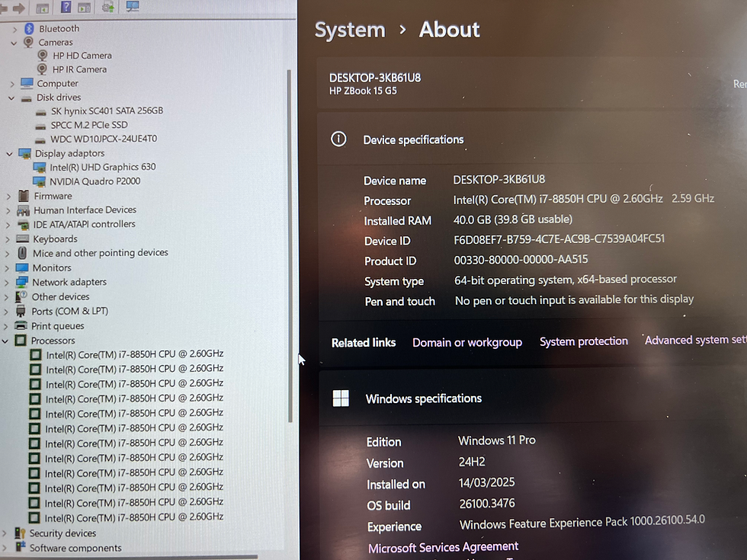Open the Microsoft Services Agreement link
747x560 pixels.
[x=443, y=547]
